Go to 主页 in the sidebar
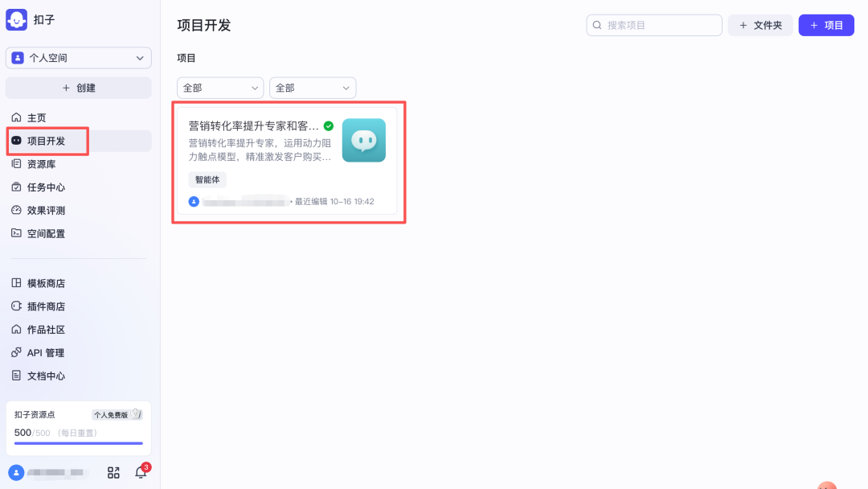Image resolution: width=868 pixels, height=489 pixels. (79, 118)
